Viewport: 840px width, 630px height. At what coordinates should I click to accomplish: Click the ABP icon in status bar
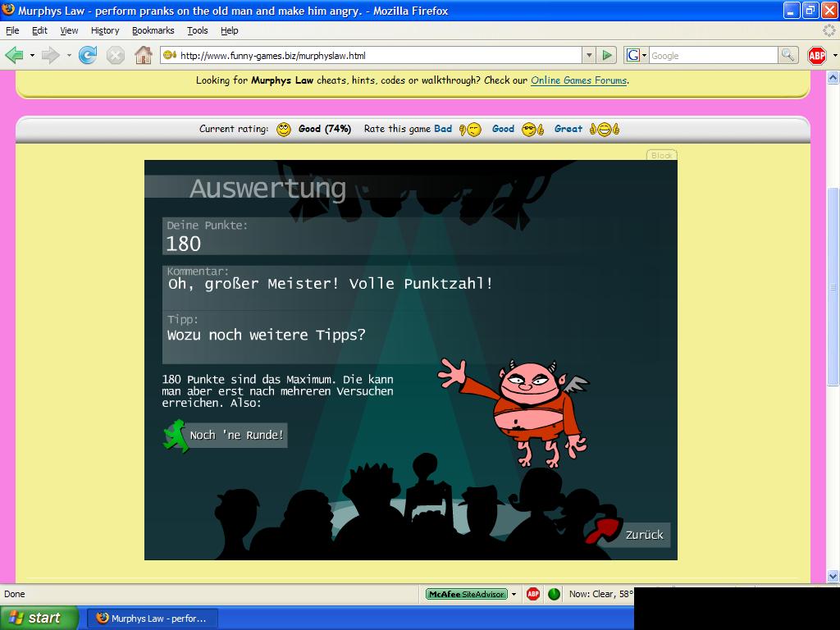coord(533,594)
